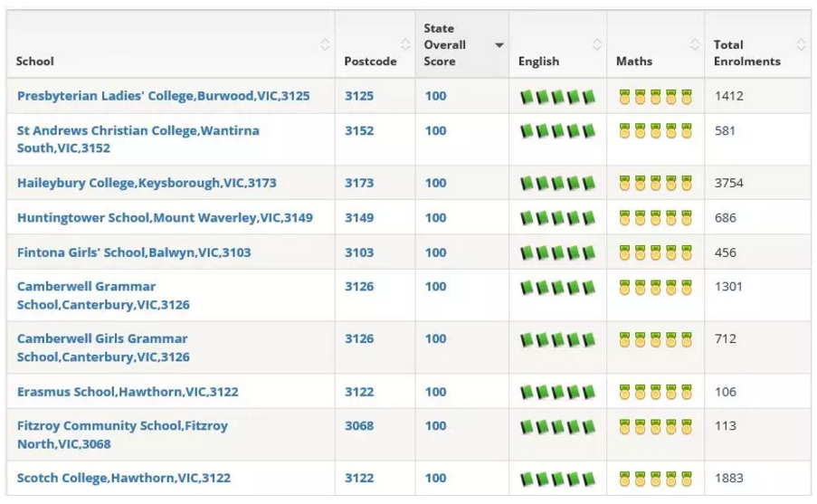Click English book rating for Erasmus School
The height and width of the screenshot is (504, 817).
pyautogui.click(x=557, y=393)
